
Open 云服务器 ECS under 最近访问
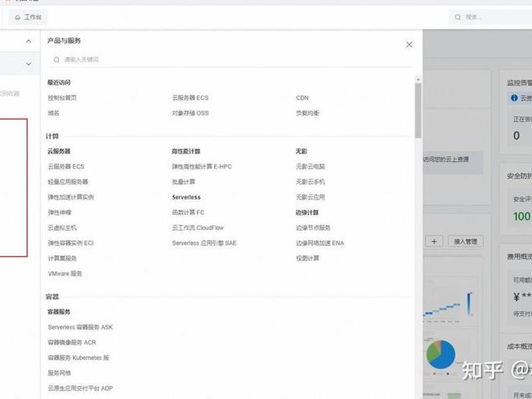(190, 98)
